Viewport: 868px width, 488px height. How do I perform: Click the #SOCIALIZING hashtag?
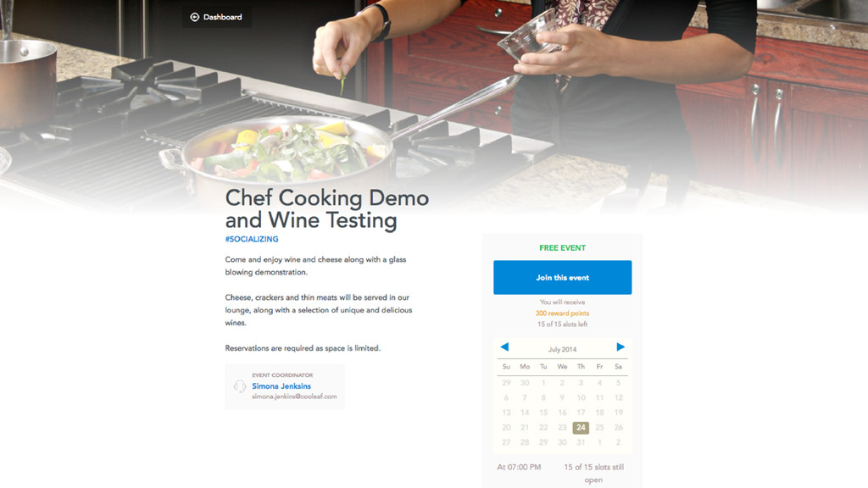click(x=252, y=239)
